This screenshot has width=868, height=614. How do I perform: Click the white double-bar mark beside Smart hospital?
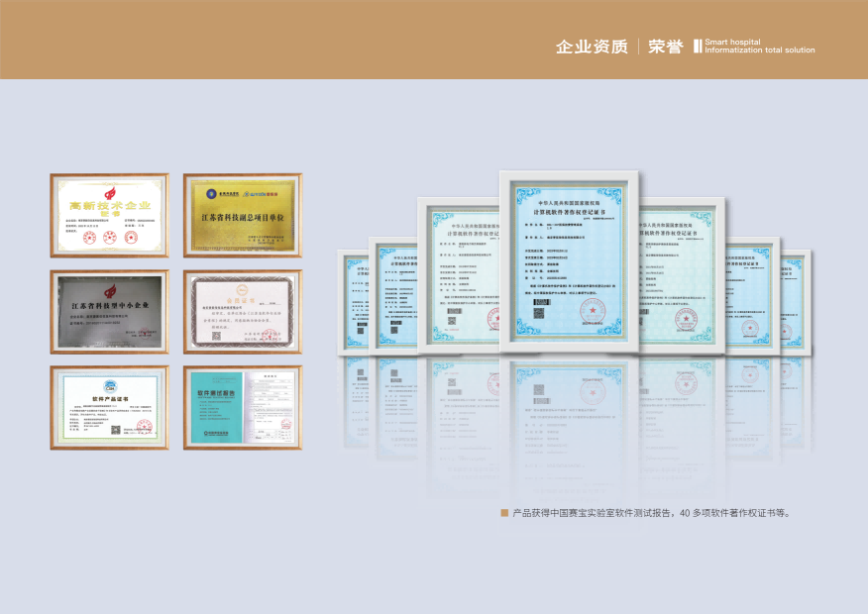[698, 46]
